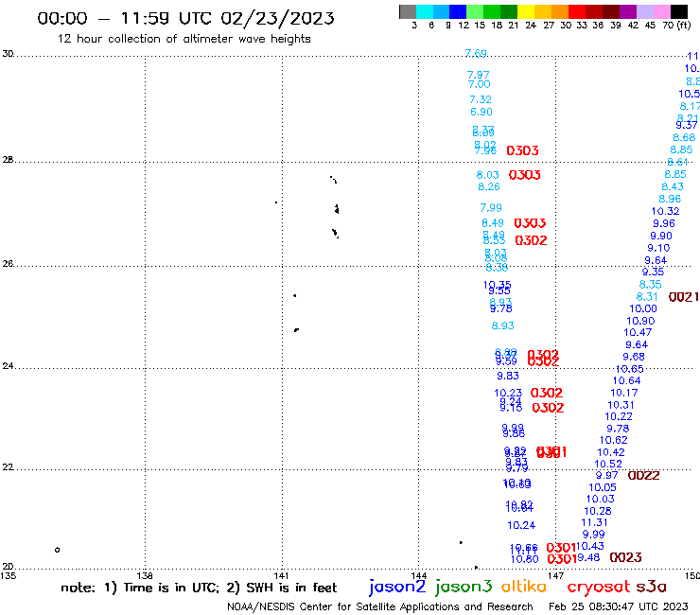Pick the lavender swatch in the legend
This screenshot has height=615, width=700.
[x=644, y=11]
